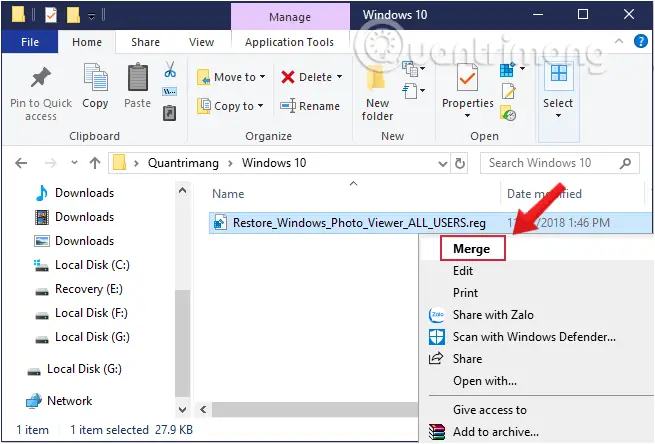The height and width of the screenshot is (444, 655).
Task: Click the New folder icon
Action: pos(376,78)
